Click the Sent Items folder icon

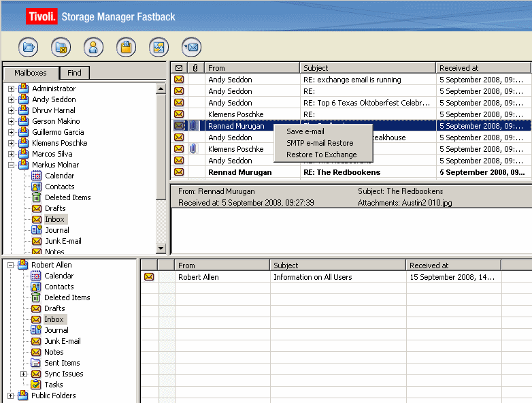coord(35,363)
